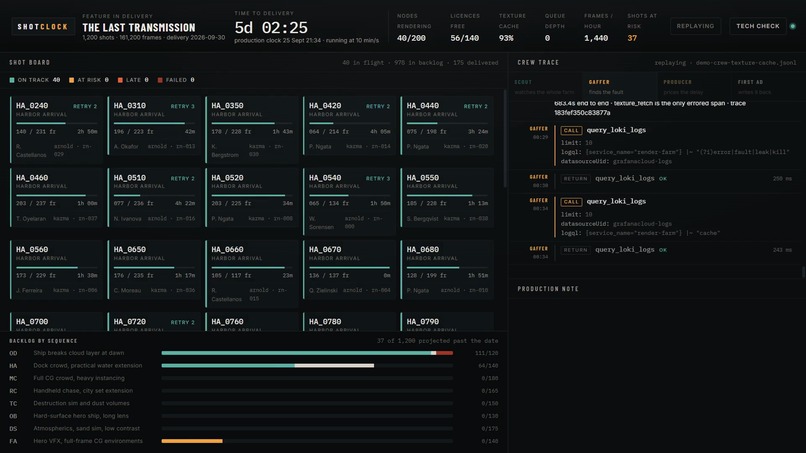Select shot card HA_0420
The width and height of the screenshot is (806, 453).
pos(349,126)
